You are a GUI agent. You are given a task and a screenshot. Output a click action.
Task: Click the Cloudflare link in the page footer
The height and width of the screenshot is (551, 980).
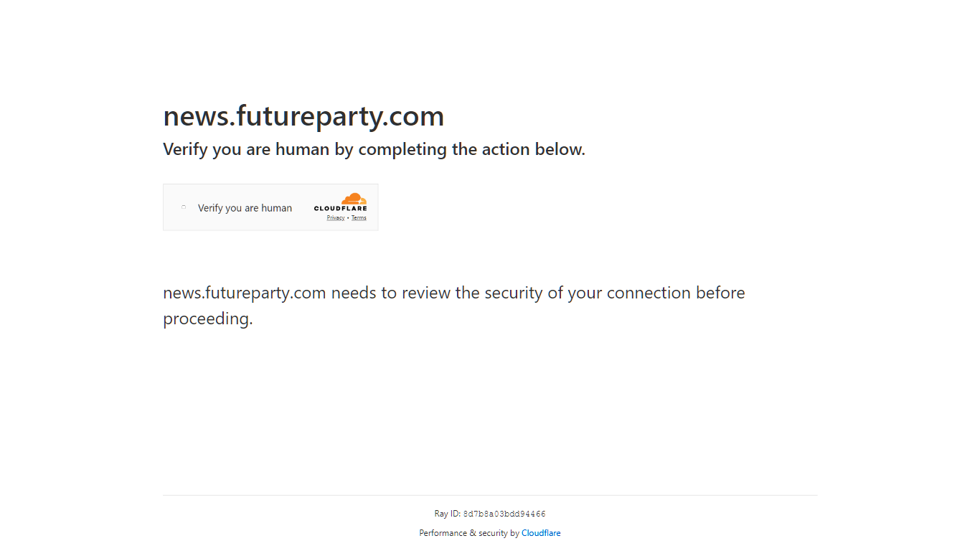541,533
